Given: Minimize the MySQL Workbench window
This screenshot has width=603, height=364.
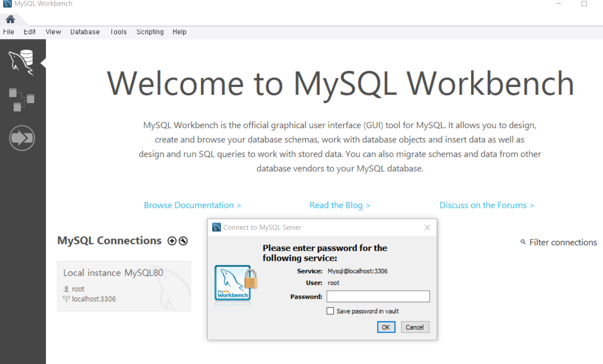Looking at the screenshot, I should [x=559, y=4].
